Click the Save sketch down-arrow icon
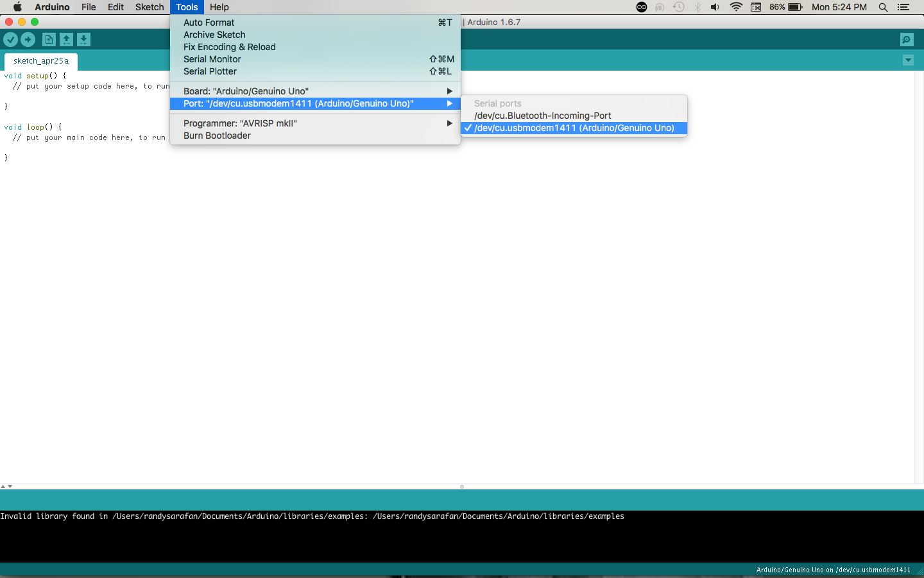This screenshot has width=924, height=578. click(x=83, y=40)
